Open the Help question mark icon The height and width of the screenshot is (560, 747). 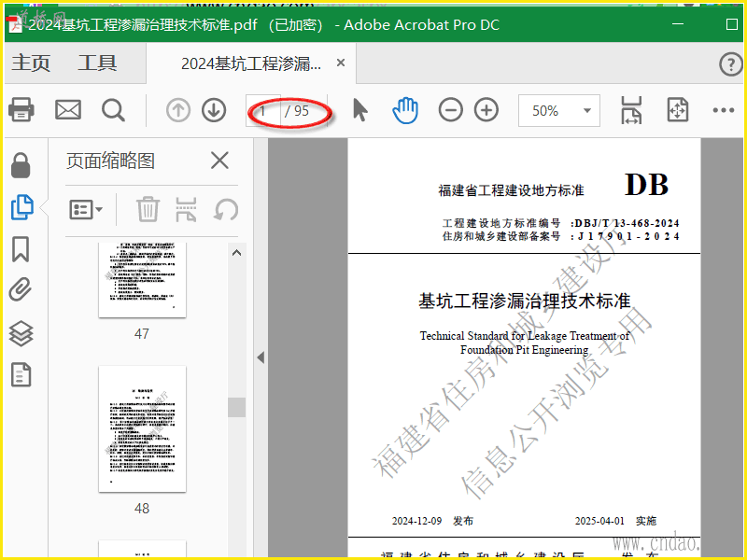(731, 63)
